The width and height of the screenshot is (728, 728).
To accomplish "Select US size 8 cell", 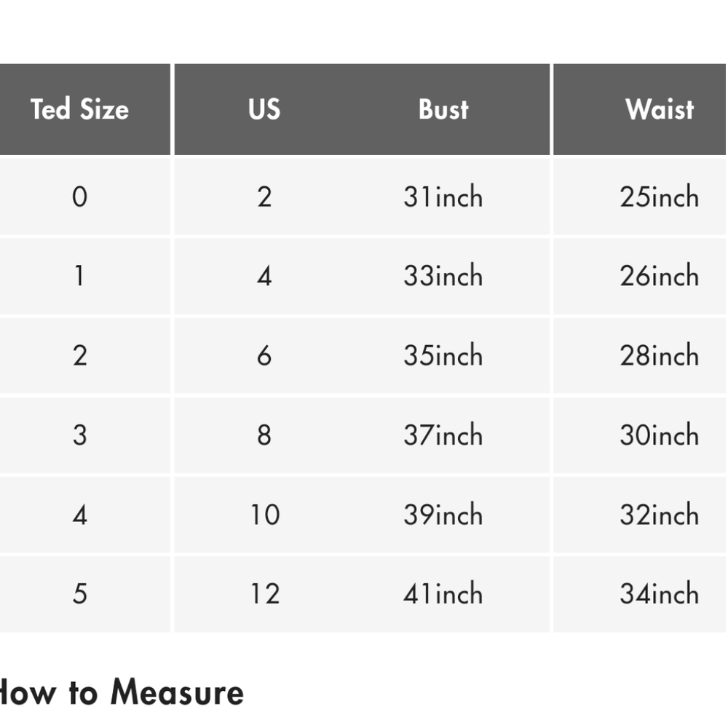I will [264, 435].
